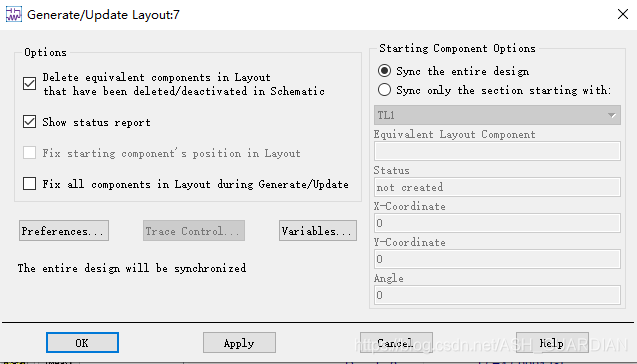This screenshot has height=364, width=637.
Task: Toggle Show status report checkbox
Action: coord(29,121)
